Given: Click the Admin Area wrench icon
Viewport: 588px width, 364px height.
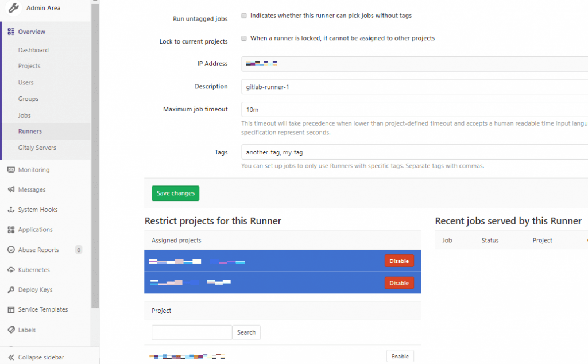Looking at the screenshot, I should click(14, 8).
